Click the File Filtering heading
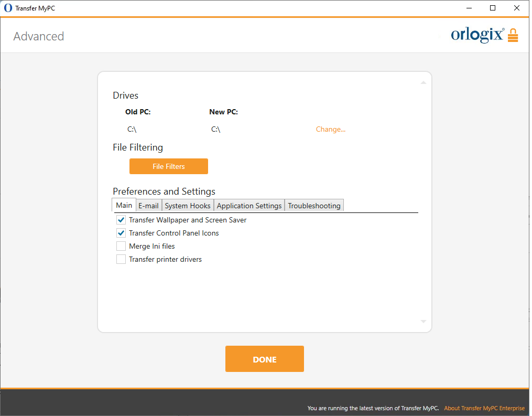The height and width of the screenshot is (416, 532). [138, 147]
